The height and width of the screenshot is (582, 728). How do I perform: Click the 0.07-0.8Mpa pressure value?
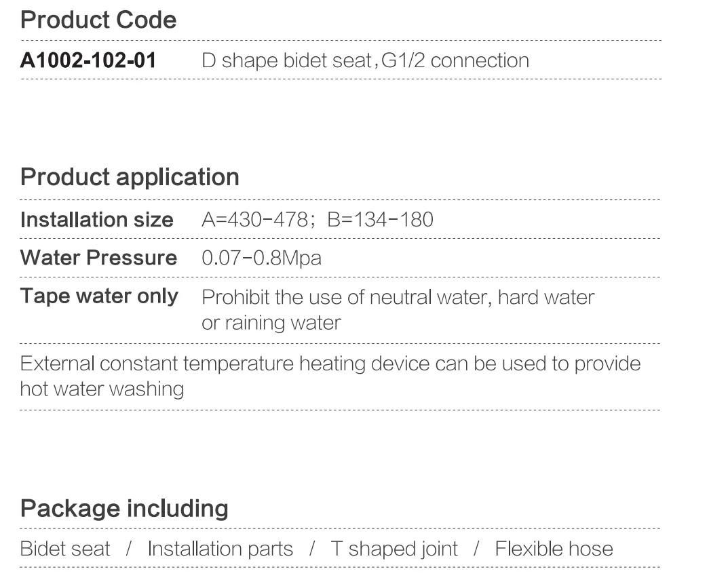(261, 258)
